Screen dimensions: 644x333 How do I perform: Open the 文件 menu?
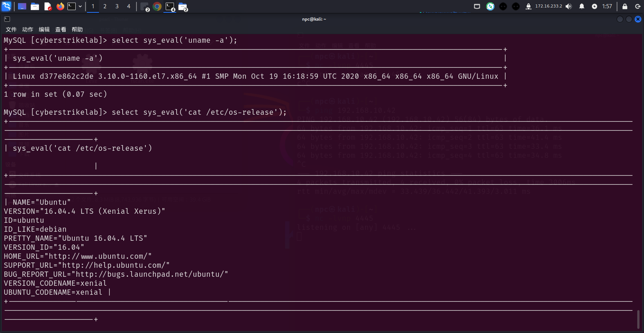[x=11, y=30]
